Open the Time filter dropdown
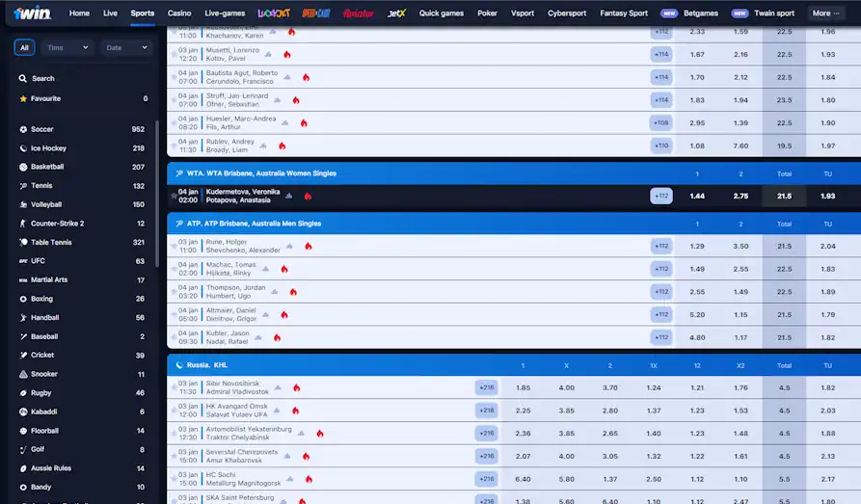 (x=67, y=48)
